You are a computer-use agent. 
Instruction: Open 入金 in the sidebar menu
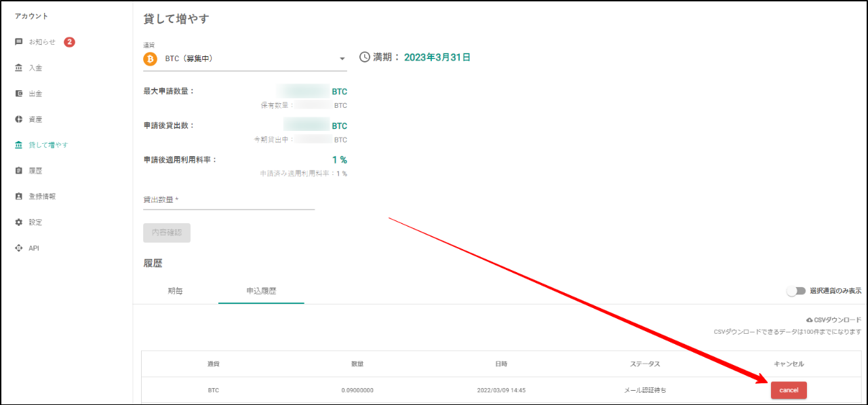pyautogui.click(x=35, y=68)
